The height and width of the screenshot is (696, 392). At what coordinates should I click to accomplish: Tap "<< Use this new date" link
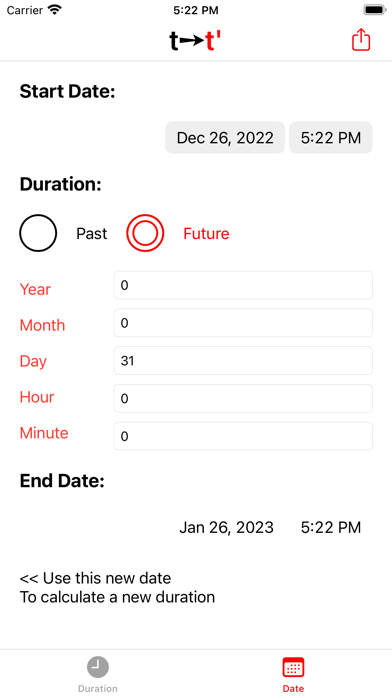coord(95,578)
